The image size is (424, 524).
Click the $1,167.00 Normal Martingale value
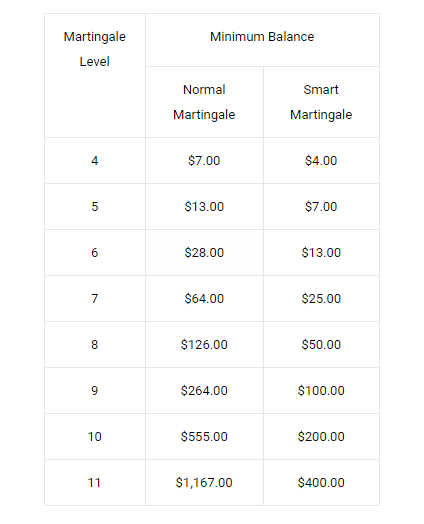(x=204, y=483)
